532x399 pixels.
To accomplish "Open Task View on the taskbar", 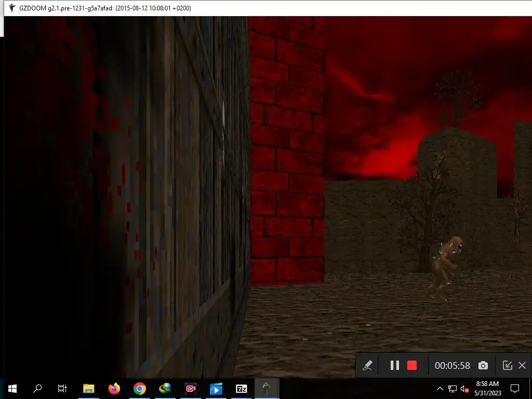I will tap(62, 389).
